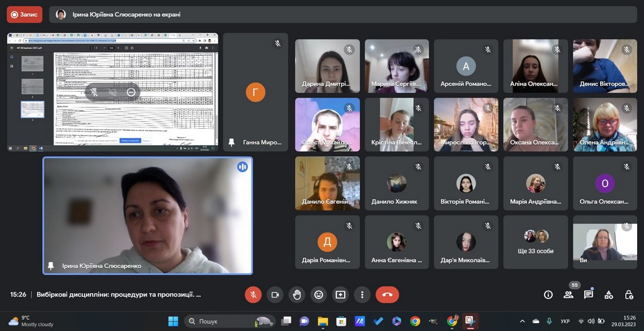
Task: Turn on the camera
Action: 275,295
